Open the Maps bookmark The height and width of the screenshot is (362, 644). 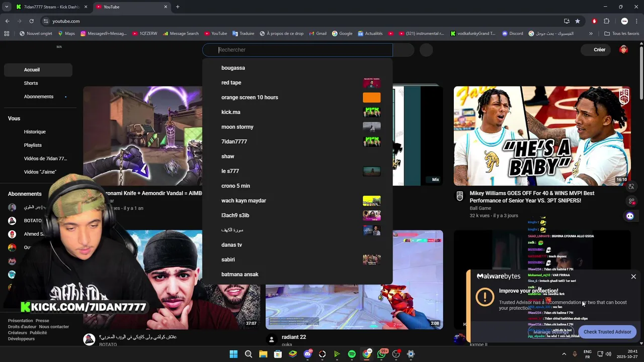point(66,34)
